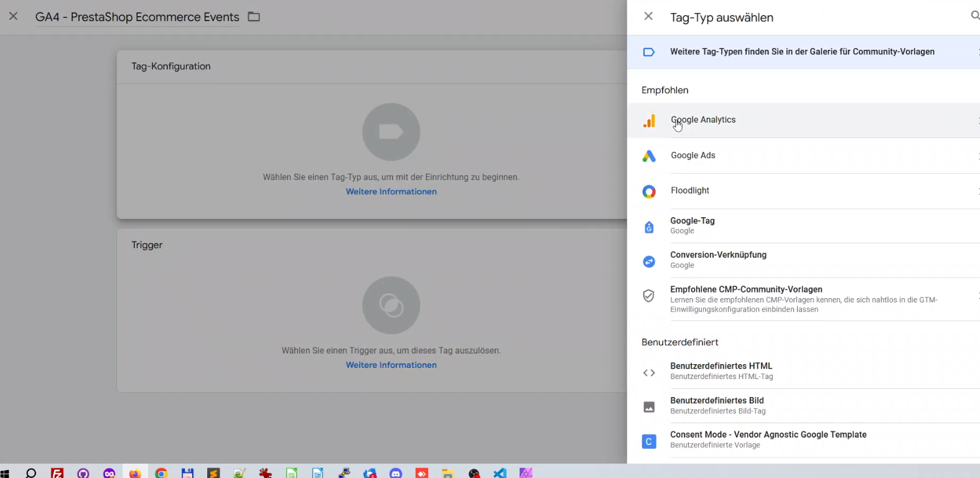Click the CMP description text about Einwilligungskonfiguration

(x=803, y=304)
